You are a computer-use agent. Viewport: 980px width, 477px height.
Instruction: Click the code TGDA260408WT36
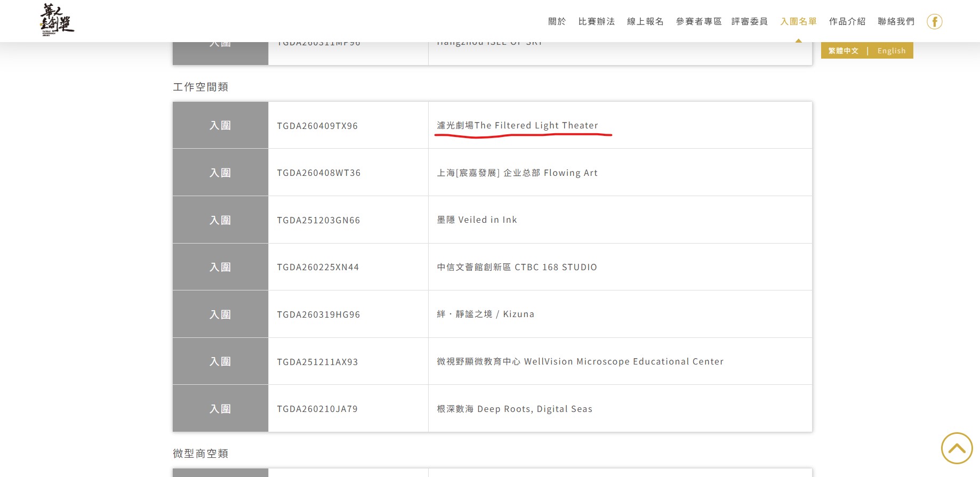pos(319,173)
